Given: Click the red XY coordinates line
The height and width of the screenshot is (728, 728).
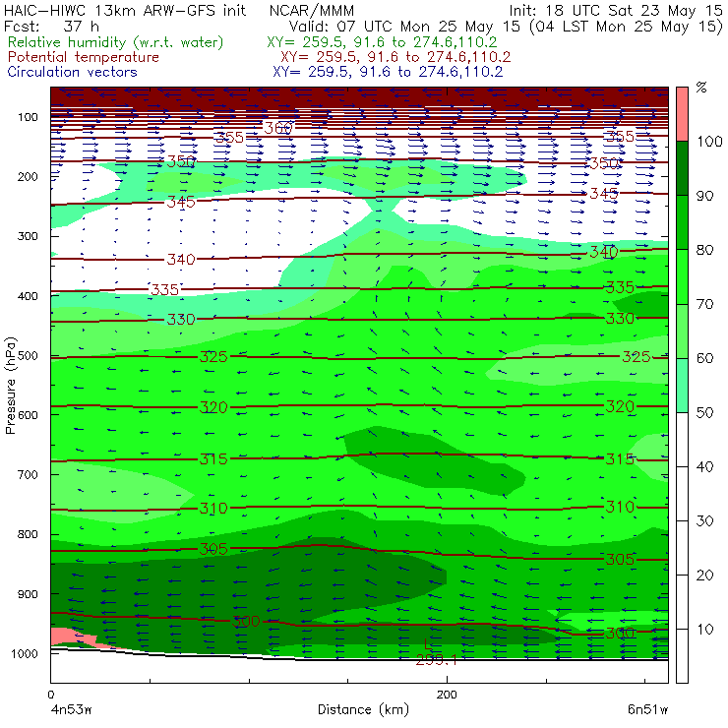Looking at the screenshot, I should tap(395, 57).
